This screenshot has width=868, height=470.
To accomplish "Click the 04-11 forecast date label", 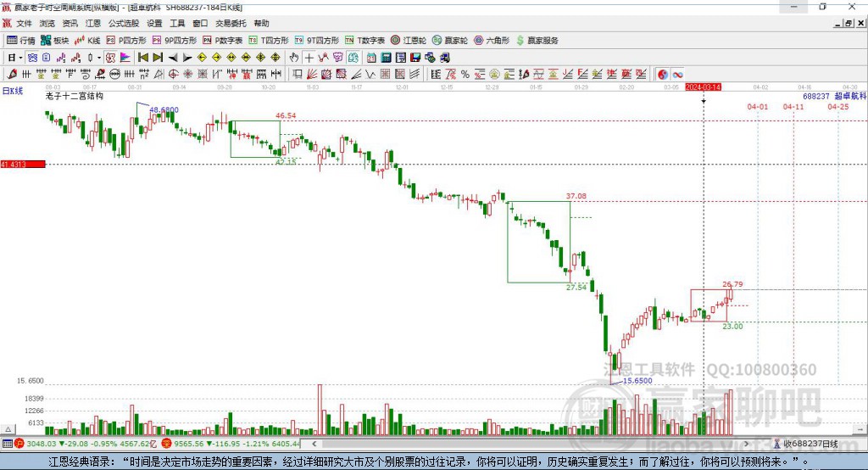I will (793, 107).
